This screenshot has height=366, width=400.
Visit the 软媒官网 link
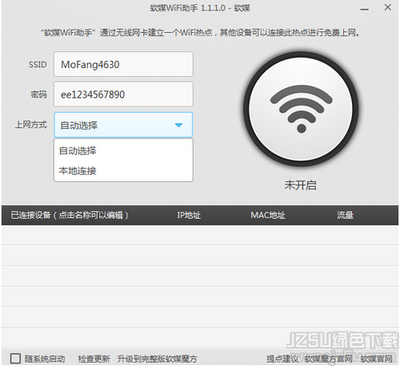(x=377, y=359)
